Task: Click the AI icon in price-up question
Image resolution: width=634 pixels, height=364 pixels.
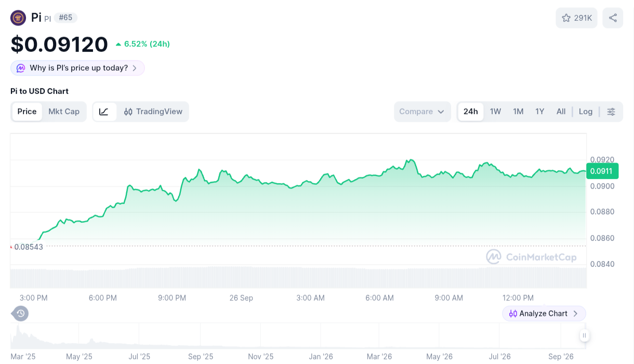Action: pos(21,68)
